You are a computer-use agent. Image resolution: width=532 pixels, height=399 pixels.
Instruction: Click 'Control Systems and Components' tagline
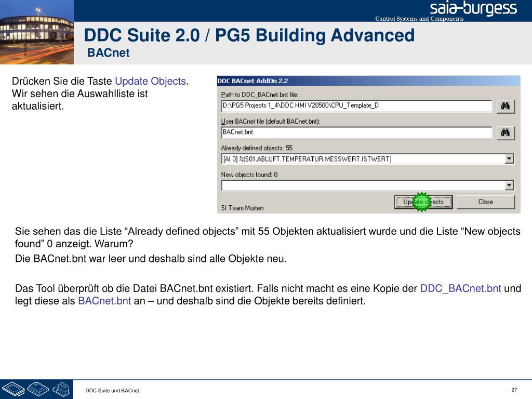tap(419, 19)
